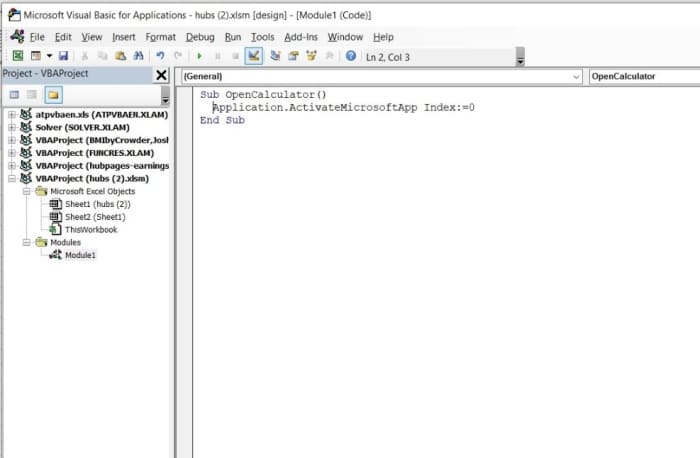This screenshot has width=700, height=458.
Task: Open the Properties Window toolbar icon
Action: [293, 56]
